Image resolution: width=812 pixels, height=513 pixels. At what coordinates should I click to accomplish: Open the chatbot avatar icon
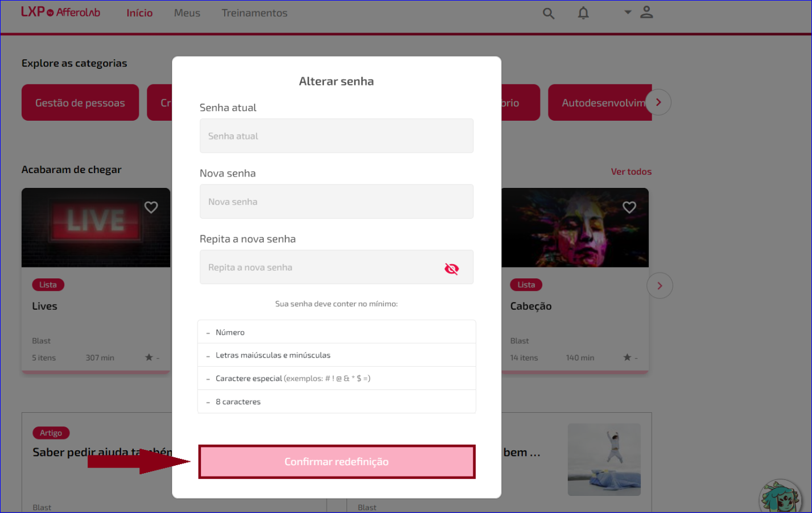[x=780, y=496]
